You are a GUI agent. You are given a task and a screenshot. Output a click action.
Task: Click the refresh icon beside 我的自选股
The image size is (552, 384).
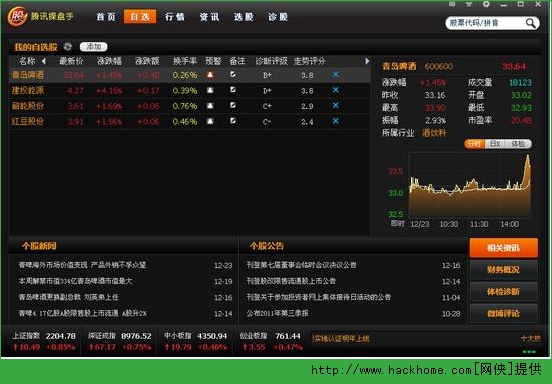[68, 46]
